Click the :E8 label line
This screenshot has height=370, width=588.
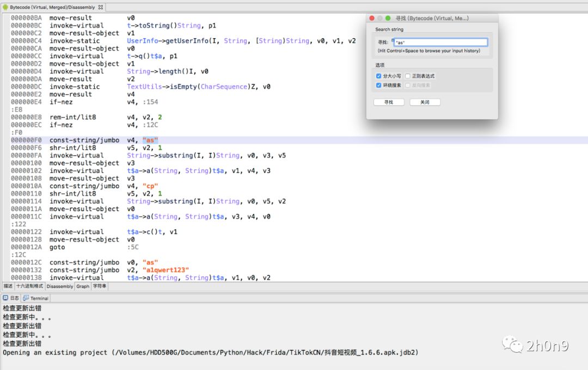[x=16, y=109]
